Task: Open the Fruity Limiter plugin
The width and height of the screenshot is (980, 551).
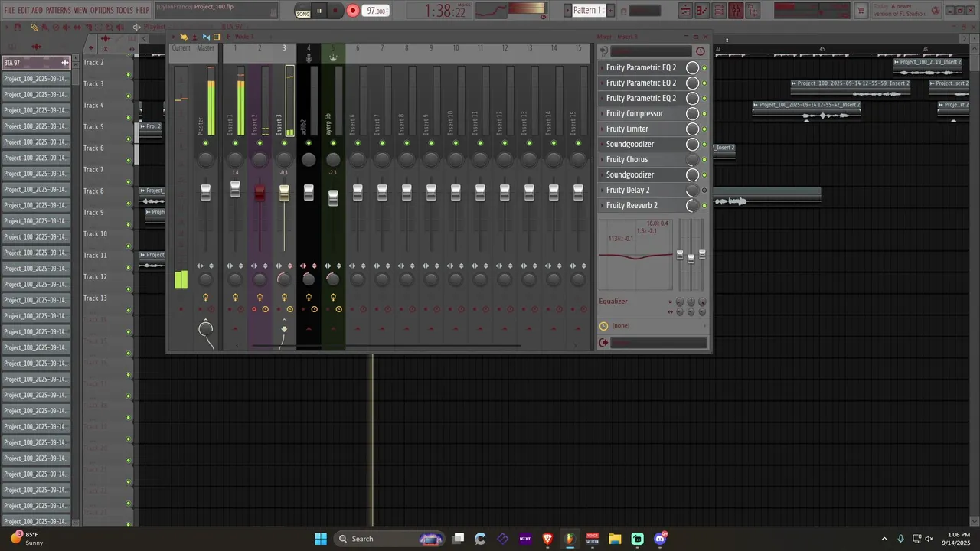Action: pos(627,129)
